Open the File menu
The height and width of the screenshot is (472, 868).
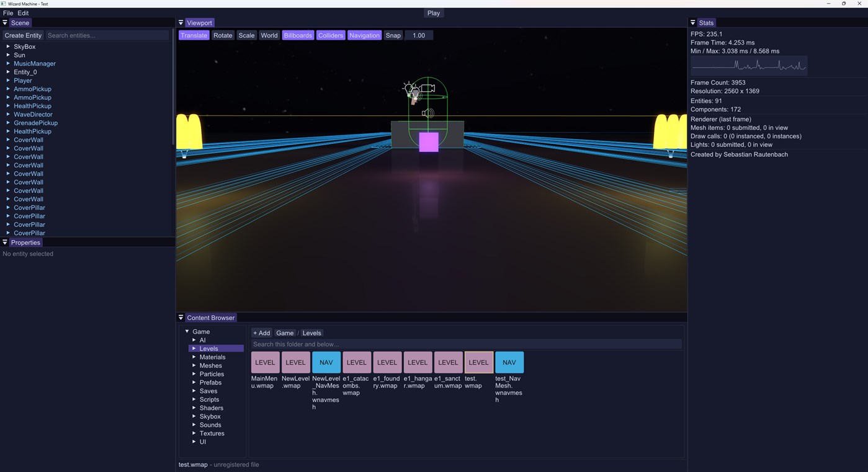(8, 13)
